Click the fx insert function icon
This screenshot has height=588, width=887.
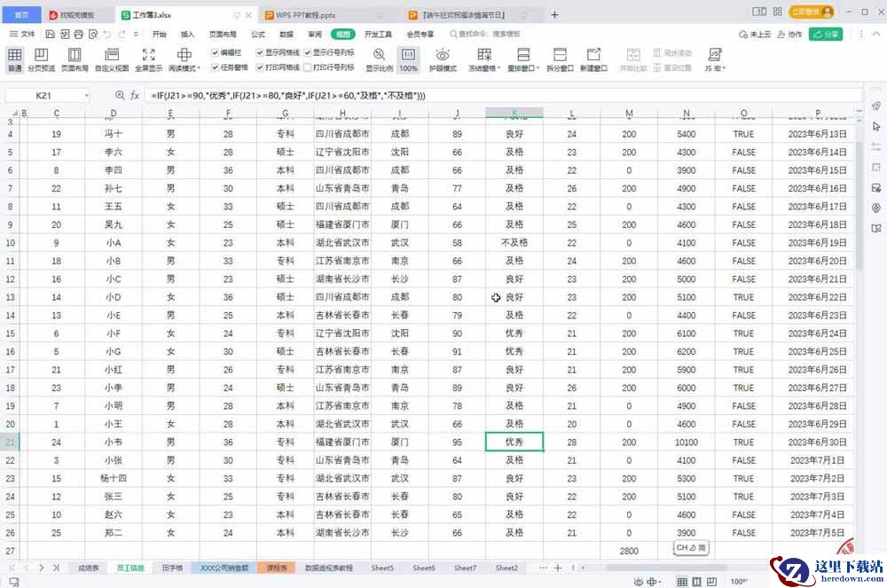pos(135,96)
